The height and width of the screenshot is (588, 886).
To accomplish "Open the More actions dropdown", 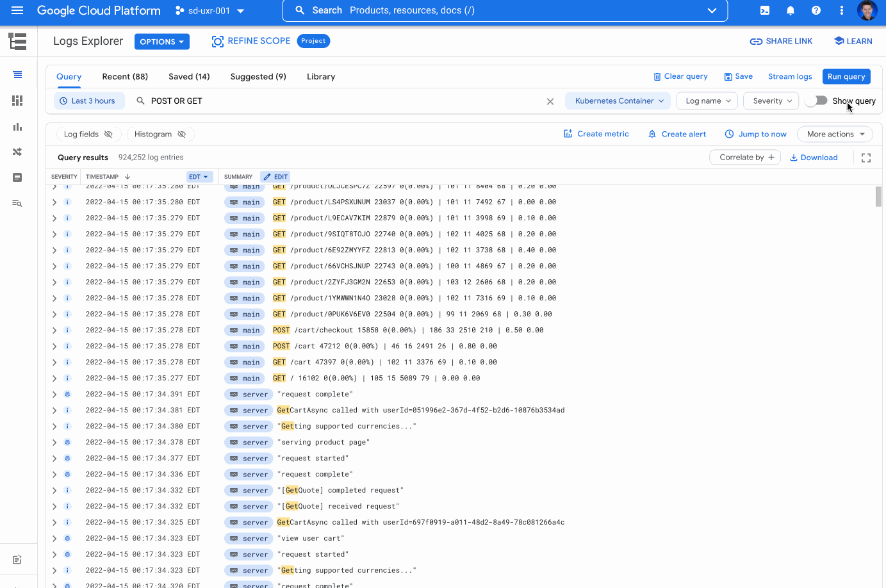I will [x=834, y=134].
